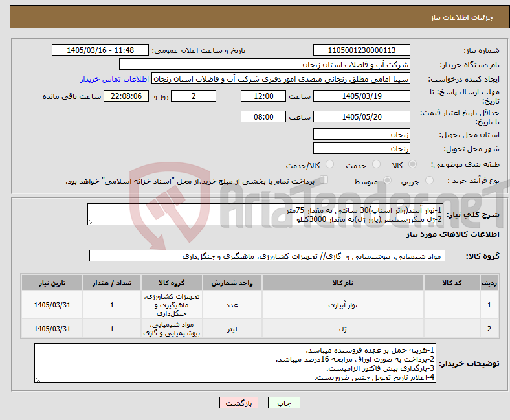Viewport: 510px width, 420px height.
Task: Click the price validity date 1405/05/20
Action: [362, 116]
